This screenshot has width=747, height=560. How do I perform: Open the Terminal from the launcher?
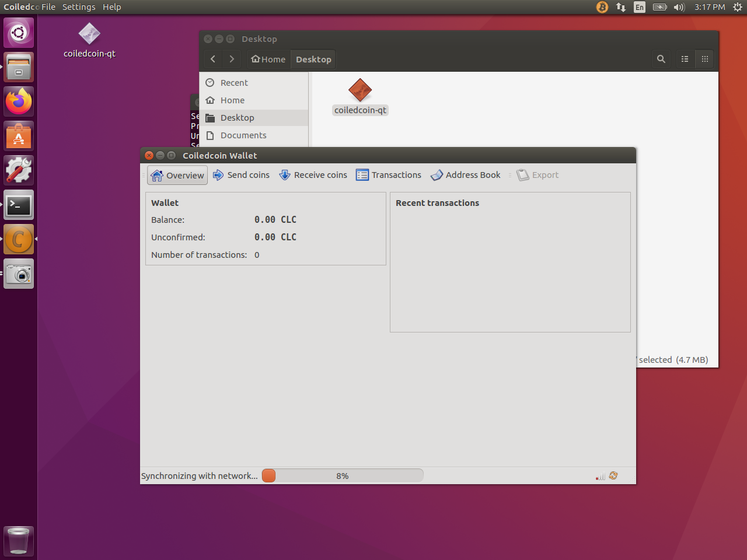[19, 205]
